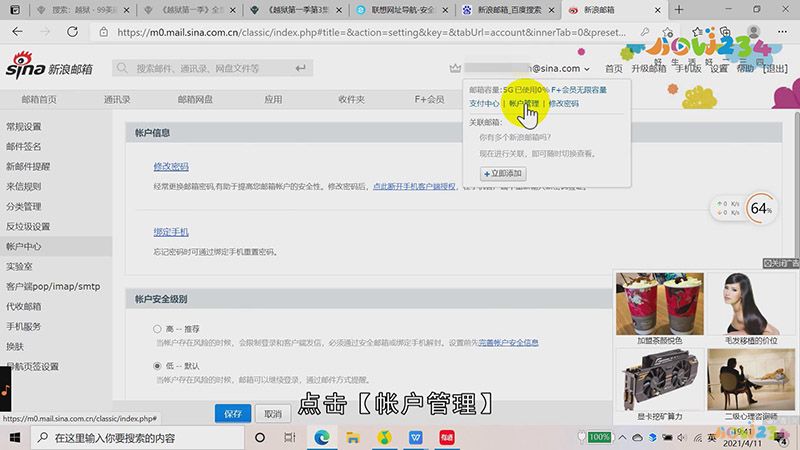Click 支付中心 link in account popup
The width and height of the screenshot is (800, 450).
click(x=484, y=103)
